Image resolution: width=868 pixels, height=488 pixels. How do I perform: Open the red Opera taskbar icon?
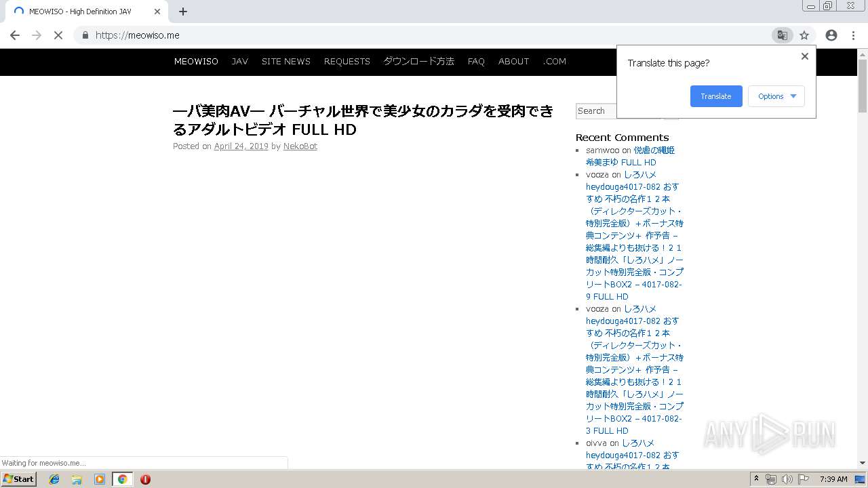click(145, 479)
